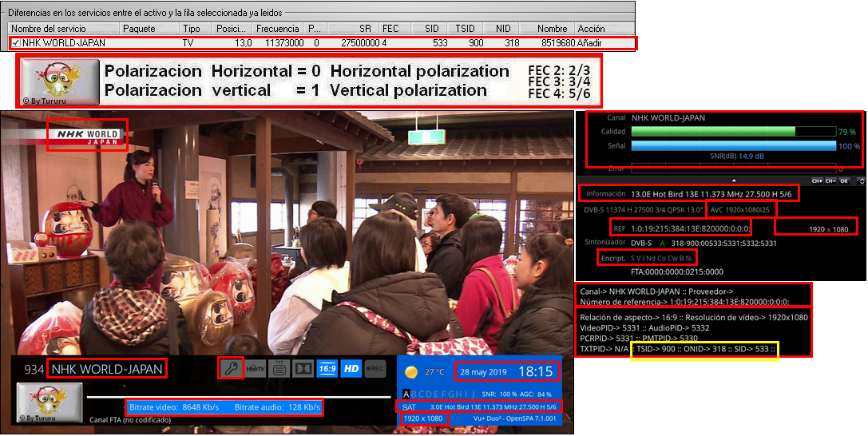Click the 16:9 aspect ratio icon

327,368
